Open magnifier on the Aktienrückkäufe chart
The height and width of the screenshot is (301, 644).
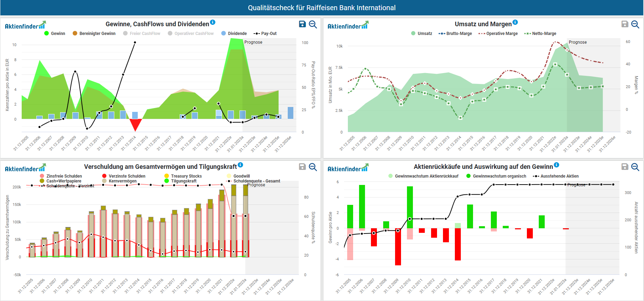[635, 167]
